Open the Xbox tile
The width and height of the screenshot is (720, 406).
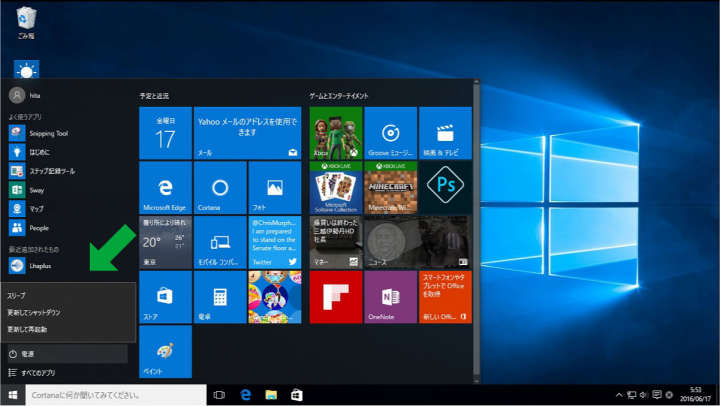[x=336, y=133]
